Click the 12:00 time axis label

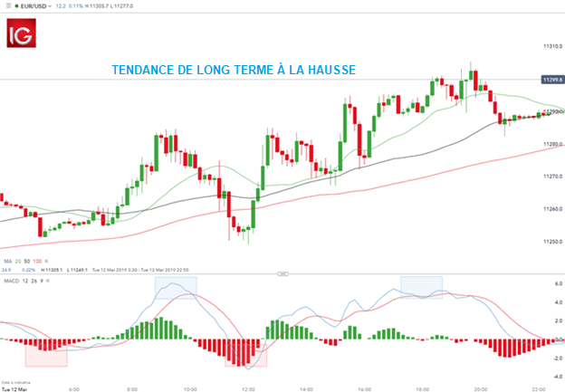(x=248, y=389)
